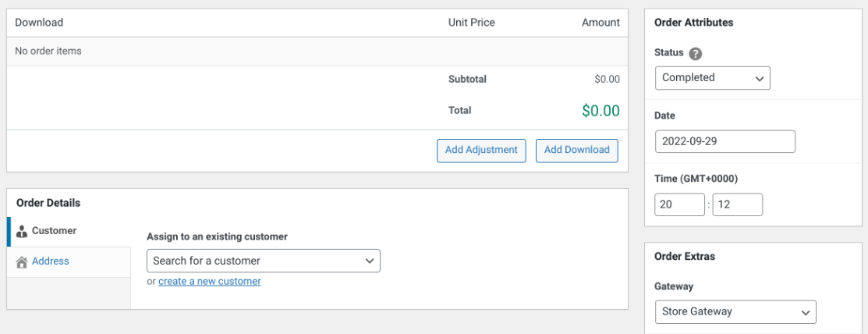The height and width of the screenshot is (334, 868).
Task: Click the Add Adjustment button
Action: pos(481,150)
